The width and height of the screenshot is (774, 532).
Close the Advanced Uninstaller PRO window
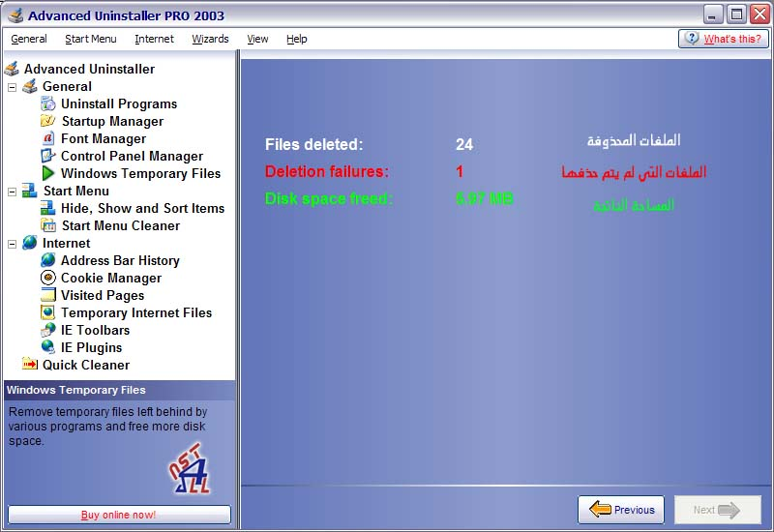tap(759, 14)
